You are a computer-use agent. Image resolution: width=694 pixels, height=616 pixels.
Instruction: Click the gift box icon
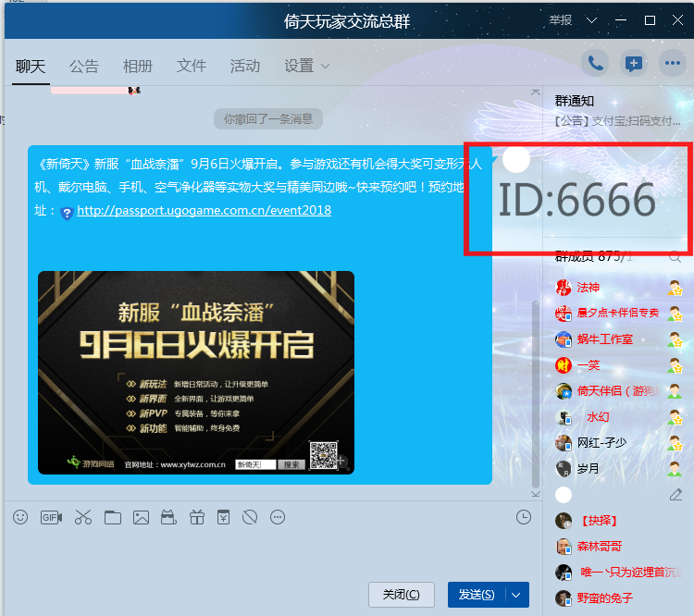[197, 517]
